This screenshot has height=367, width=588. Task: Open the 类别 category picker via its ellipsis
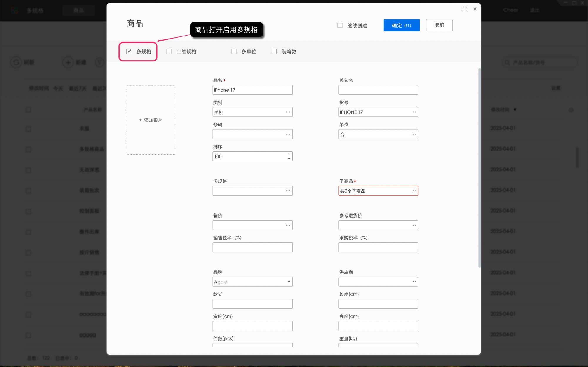pos(288,112)
